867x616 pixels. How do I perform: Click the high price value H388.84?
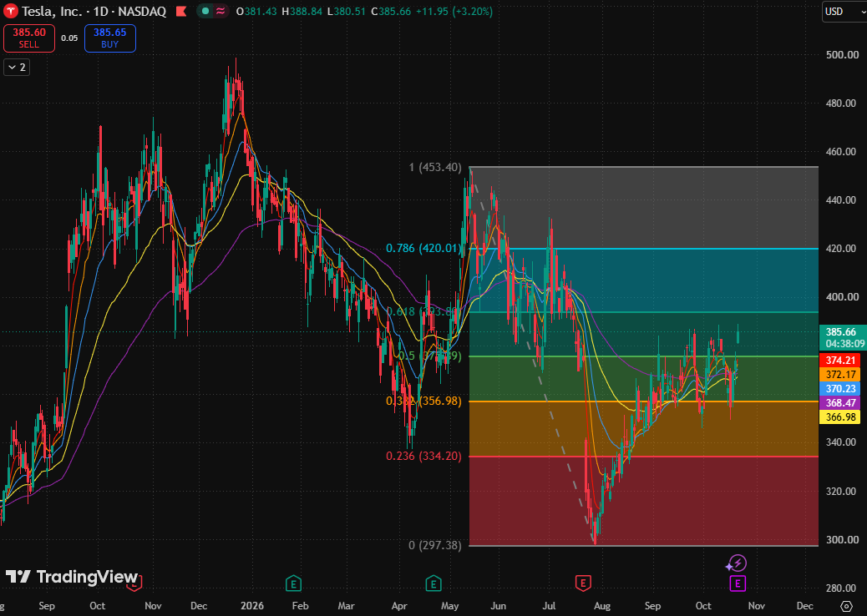pos(302,11)
